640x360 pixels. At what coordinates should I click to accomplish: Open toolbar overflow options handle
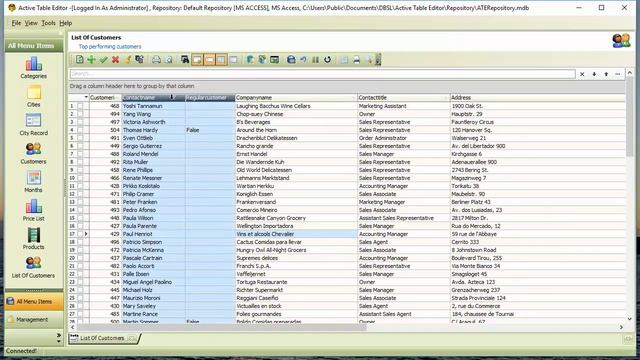coord(378,60)
